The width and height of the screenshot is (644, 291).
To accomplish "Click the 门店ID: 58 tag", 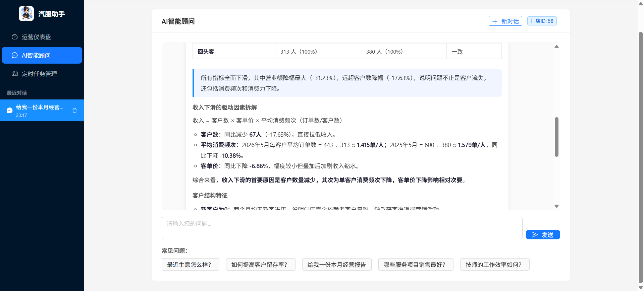I will 542,21.
